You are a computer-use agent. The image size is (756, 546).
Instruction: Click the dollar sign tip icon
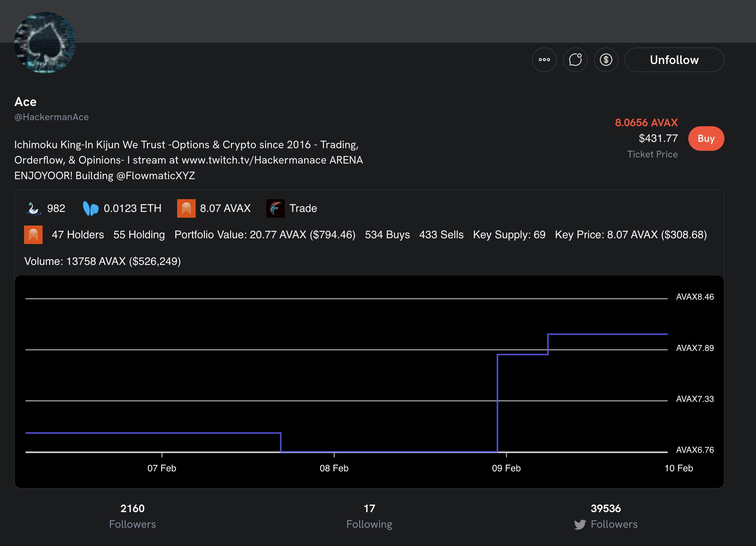tap(606, 60)
